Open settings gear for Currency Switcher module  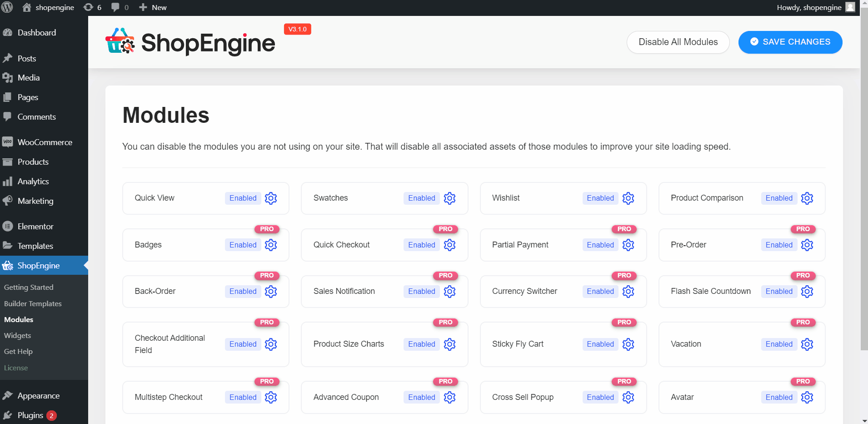tap(628, 291)
